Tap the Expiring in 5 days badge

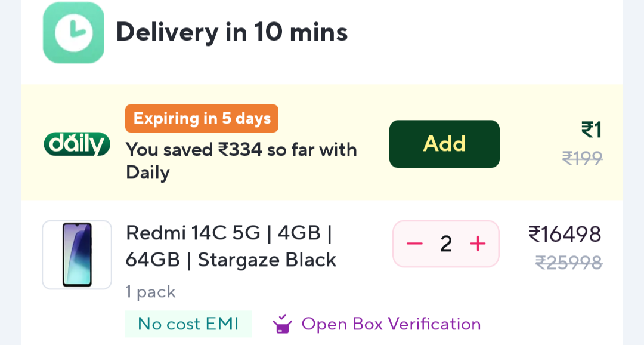coord(202,118)
